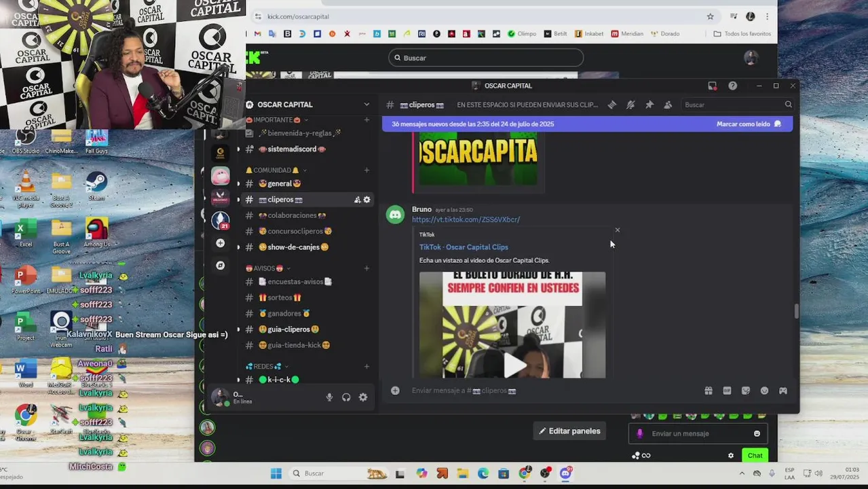Screen dimensions: 868x489
Task: Open show-de-canjes channel
Action: coord(307,247)
